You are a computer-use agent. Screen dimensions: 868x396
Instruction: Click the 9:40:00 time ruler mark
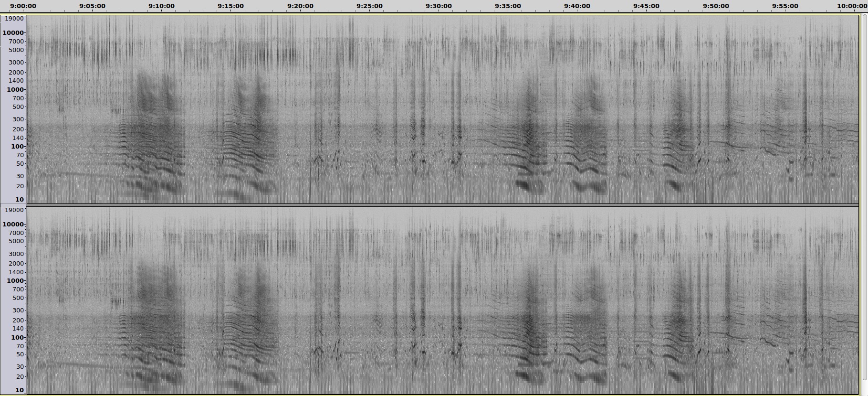click(x=577, y=6)
